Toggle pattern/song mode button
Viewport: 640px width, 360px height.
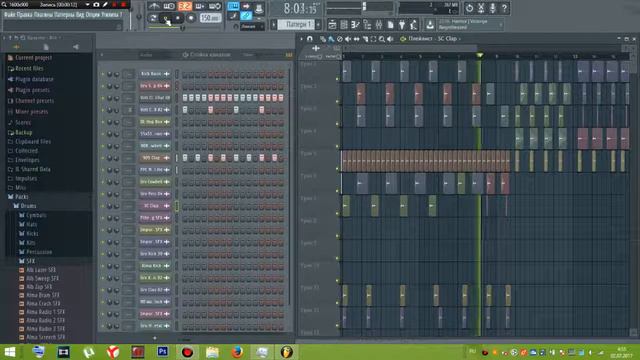point(153,18)
